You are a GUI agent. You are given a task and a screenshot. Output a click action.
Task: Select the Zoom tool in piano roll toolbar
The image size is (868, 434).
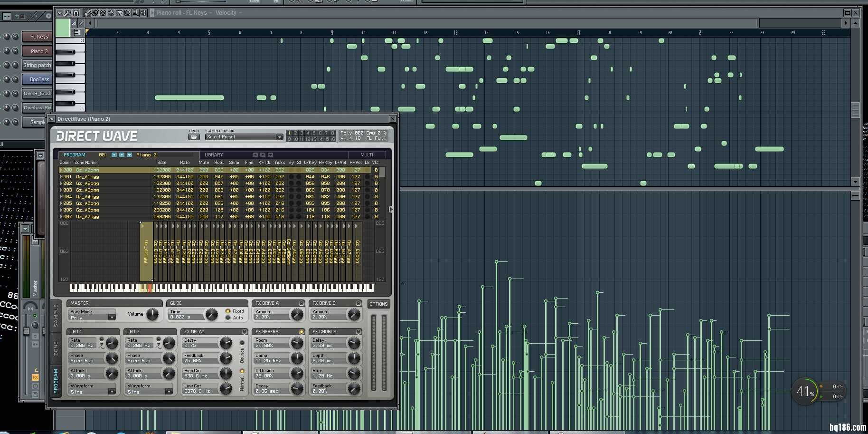pyautogui.click(x=135, y=13)
